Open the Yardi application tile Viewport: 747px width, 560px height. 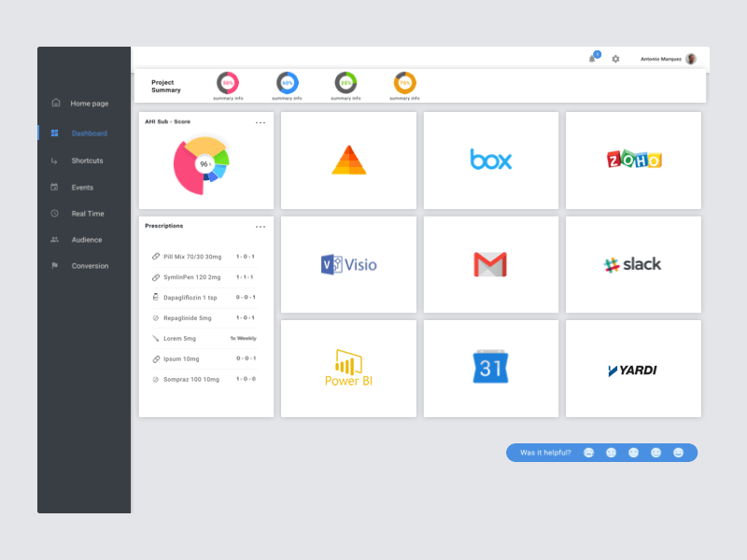[x=632, y=368]
